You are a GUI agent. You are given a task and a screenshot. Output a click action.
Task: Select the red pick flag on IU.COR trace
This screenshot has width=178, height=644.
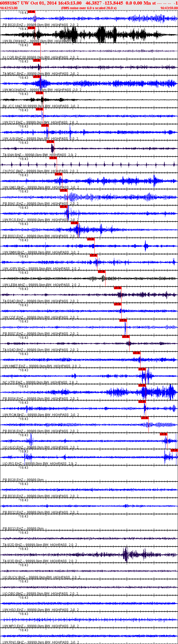pos(37,44)
